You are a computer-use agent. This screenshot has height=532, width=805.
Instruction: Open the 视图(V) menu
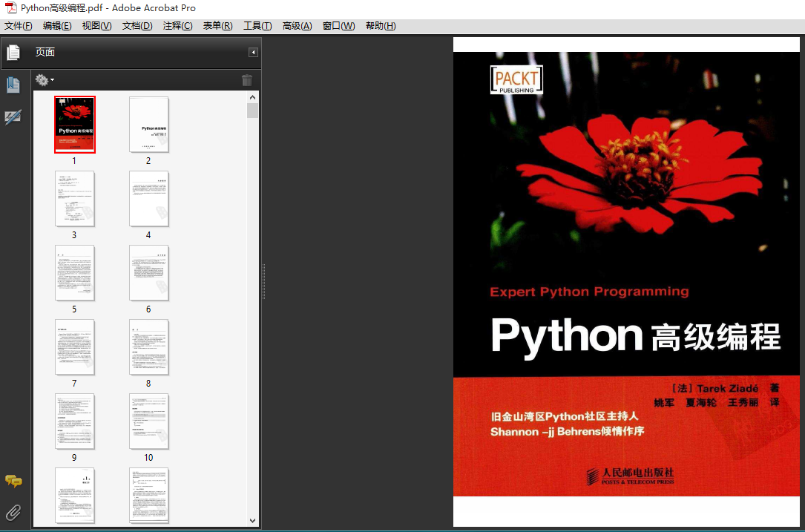tap(96, 26)
